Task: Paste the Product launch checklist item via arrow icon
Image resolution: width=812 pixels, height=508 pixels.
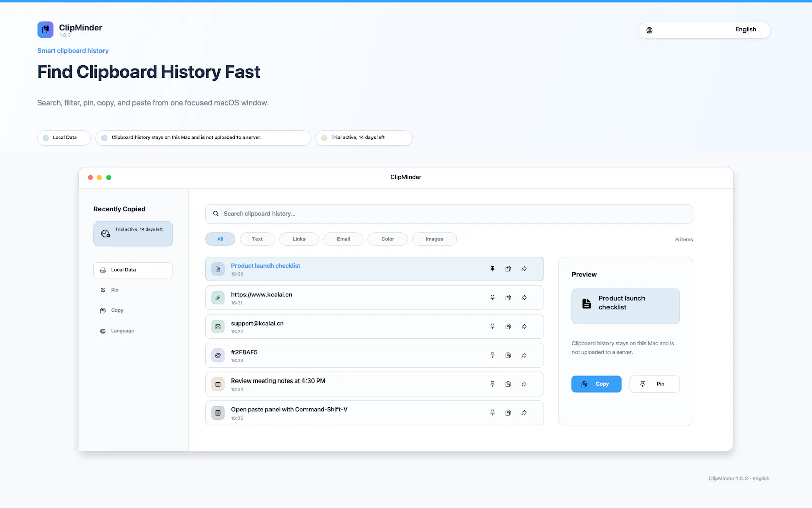Action: coord(524,269)
